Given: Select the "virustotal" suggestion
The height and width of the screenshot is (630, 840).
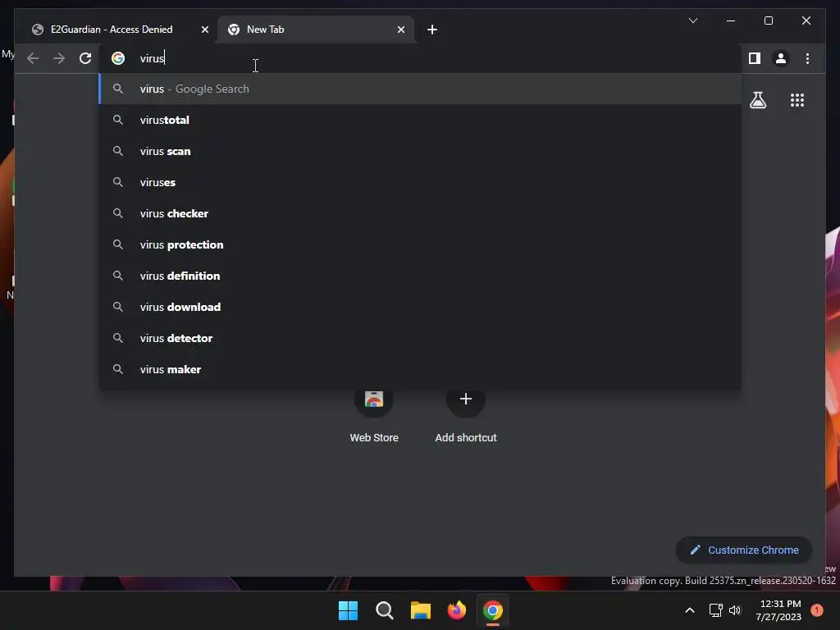Looking at the screenshot, I should click(x=421, y=120).
